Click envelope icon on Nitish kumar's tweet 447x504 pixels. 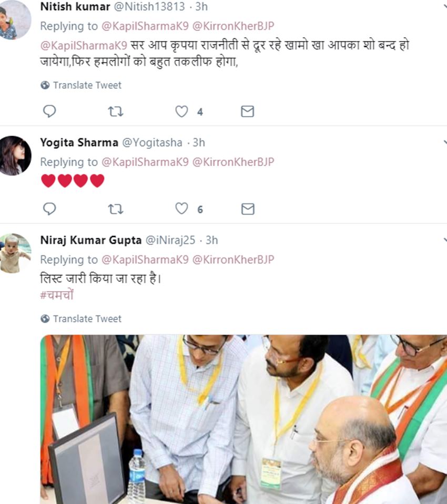pos(247,111)
